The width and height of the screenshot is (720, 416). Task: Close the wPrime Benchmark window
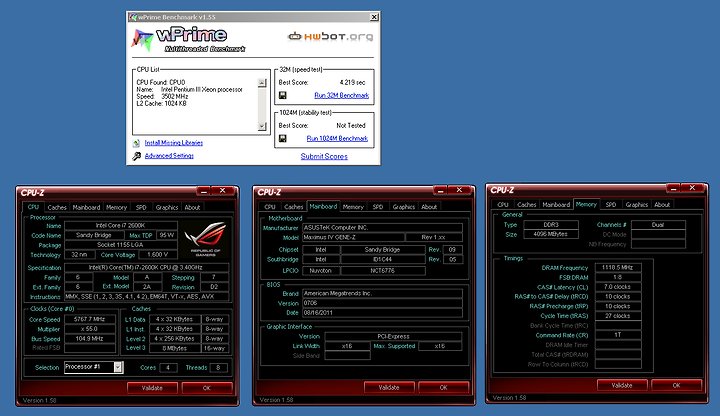pyautogui.click(x=374, y=17)
